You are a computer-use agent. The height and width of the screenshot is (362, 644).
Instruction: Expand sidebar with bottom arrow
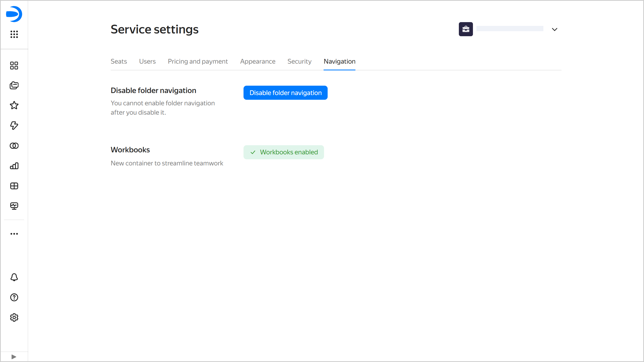coord(14,357)
